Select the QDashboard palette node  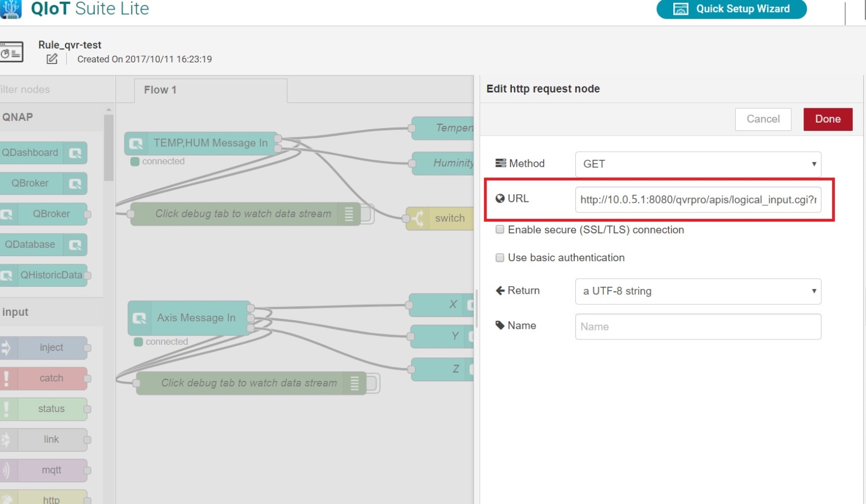pos(43,153)
